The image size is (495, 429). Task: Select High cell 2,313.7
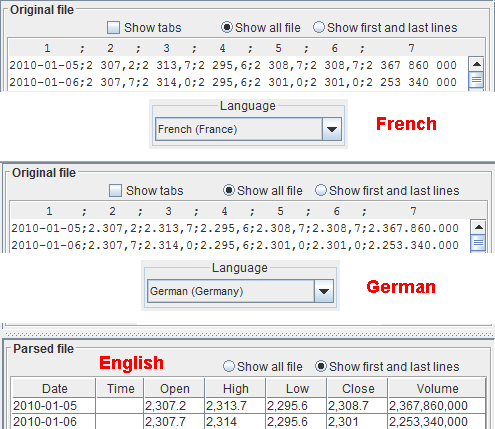click(235, 406)
